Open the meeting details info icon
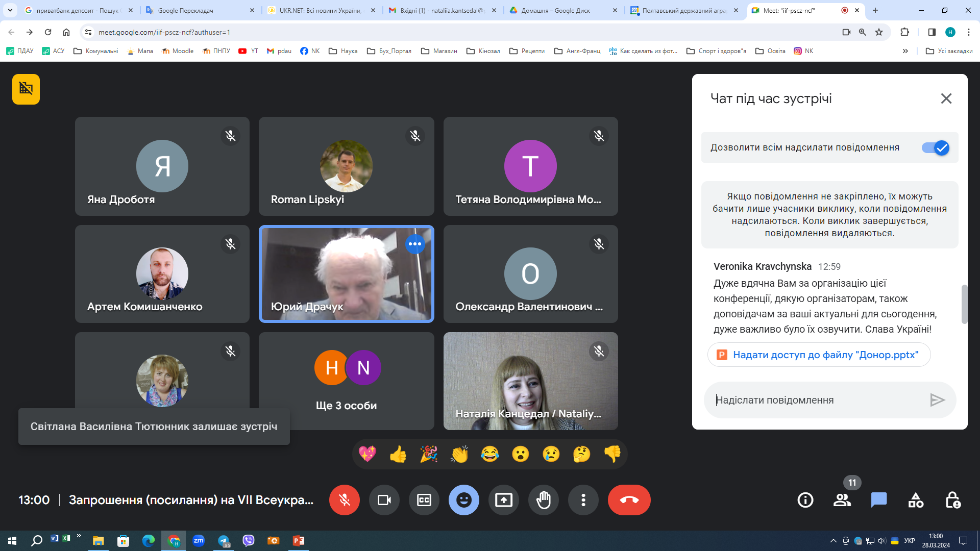This screenshot has height=551, width=980. click(x=805, y=500)
